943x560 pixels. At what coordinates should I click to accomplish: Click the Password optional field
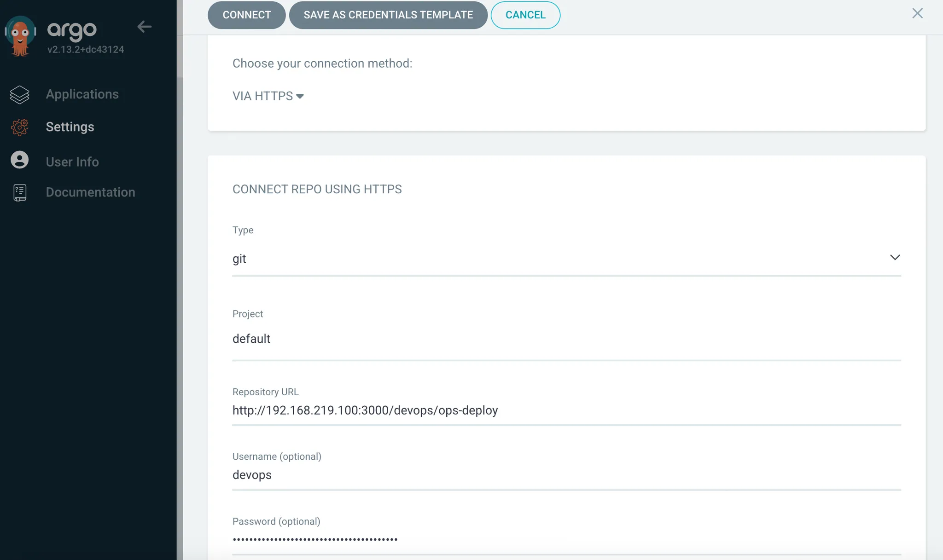pyautogui.click(x=566, y=539)
